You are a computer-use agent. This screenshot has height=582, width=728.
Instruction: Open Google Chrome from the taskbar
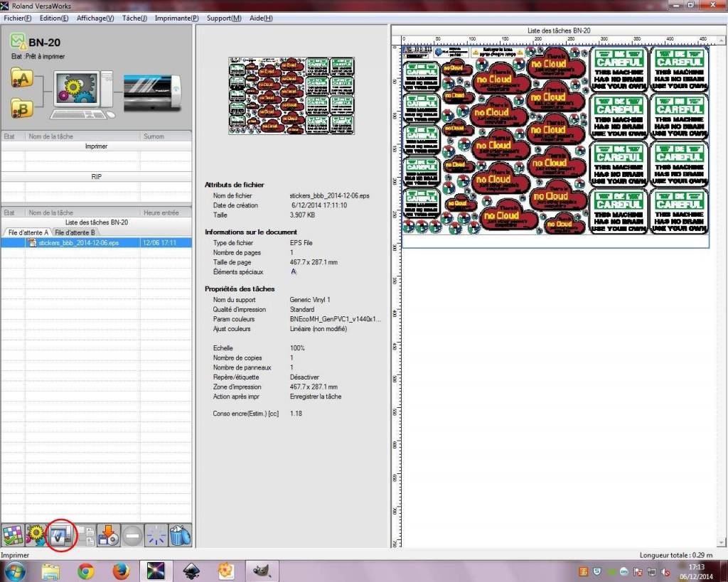(86, 571)
